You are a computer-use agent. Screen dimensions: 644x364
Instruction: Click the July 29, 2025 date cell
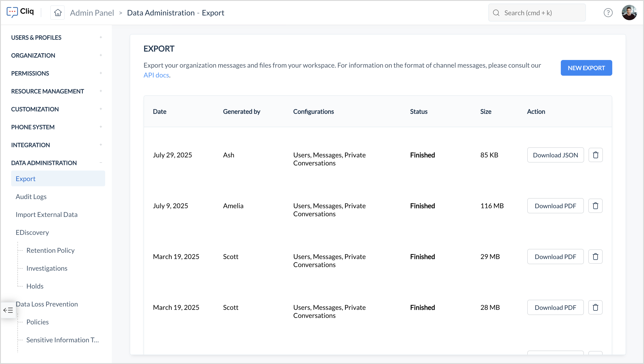coord(172,155)
